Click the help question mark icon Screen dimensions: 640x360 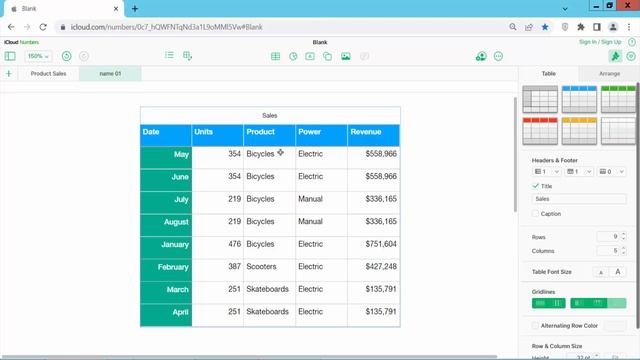point(632,42)
